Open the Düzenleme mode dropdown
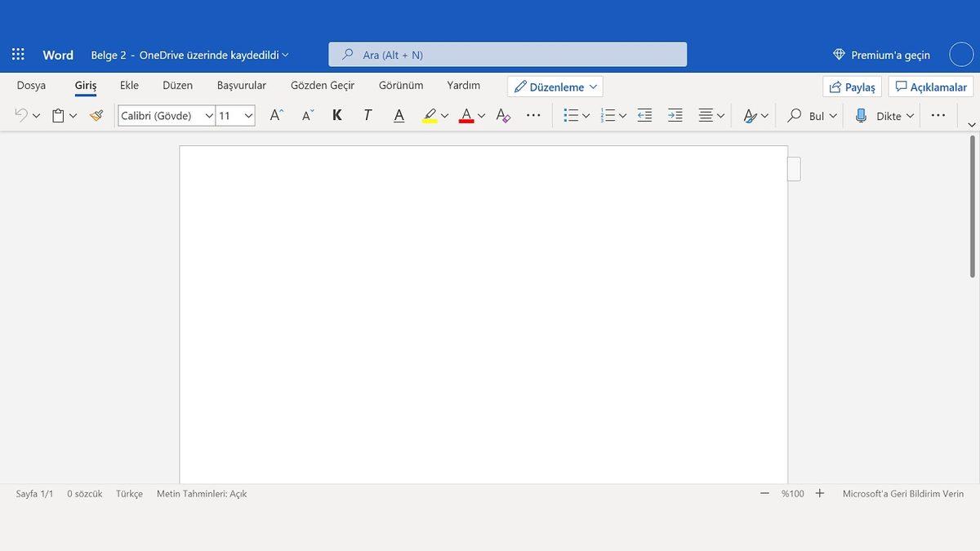The width and height of the screenshot is (980, 551). click(x=555, y=87)
